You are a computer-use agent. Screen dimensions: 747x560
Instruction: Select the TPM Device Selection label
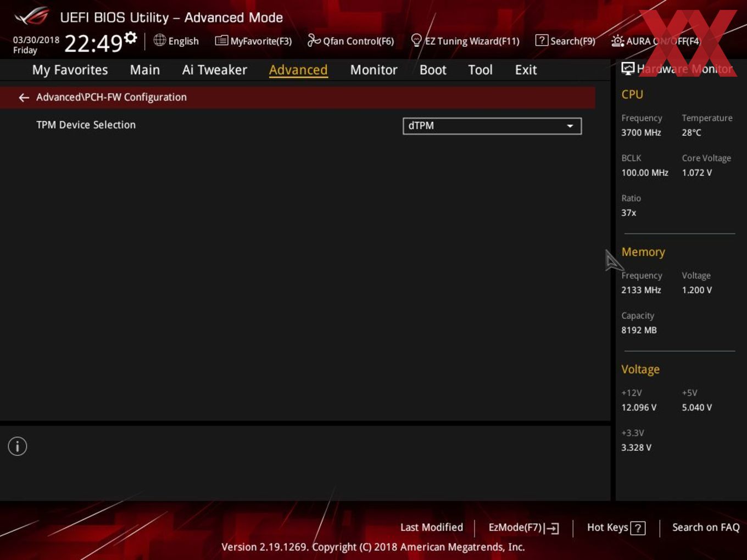coord(86,125)
